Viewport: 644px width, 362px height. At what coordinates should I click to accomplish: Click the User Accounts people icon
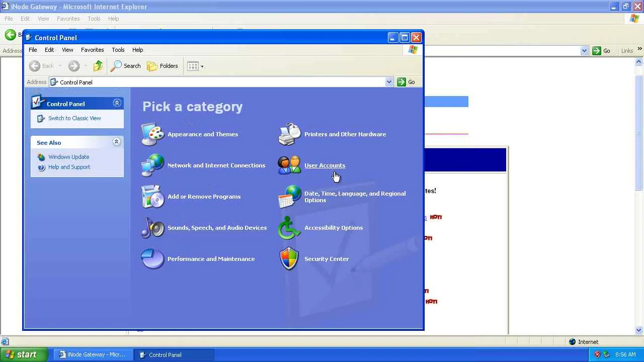tap(290, 165)
